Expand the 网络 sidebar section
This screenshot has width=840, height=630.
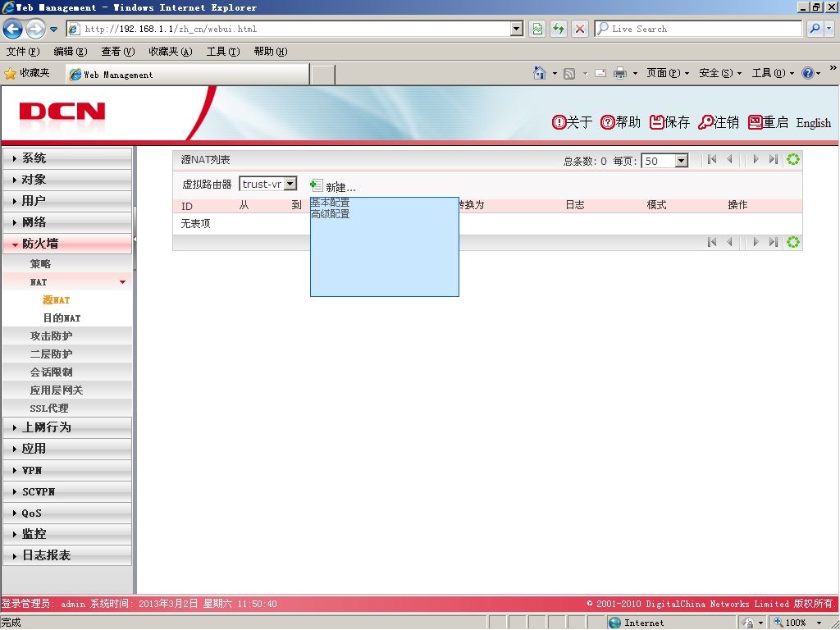point(67,222)
